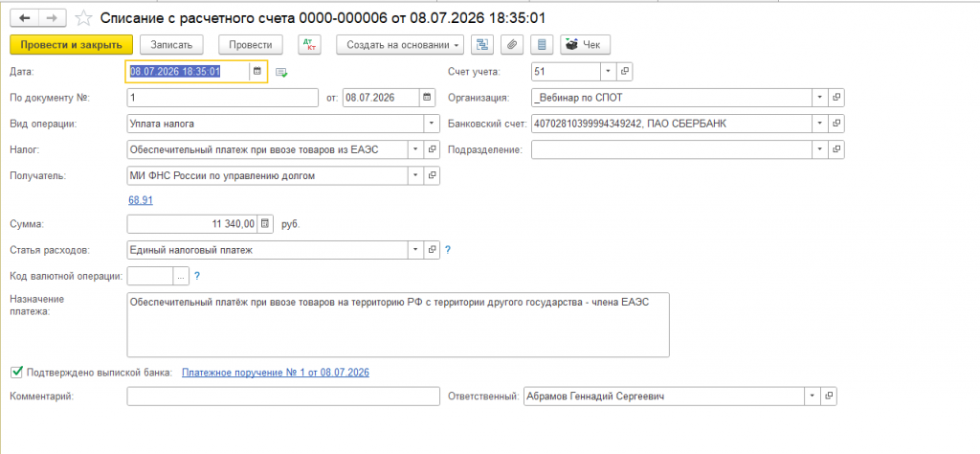
Task: Open the related documents structure icon
Action: tap(483, 44)
